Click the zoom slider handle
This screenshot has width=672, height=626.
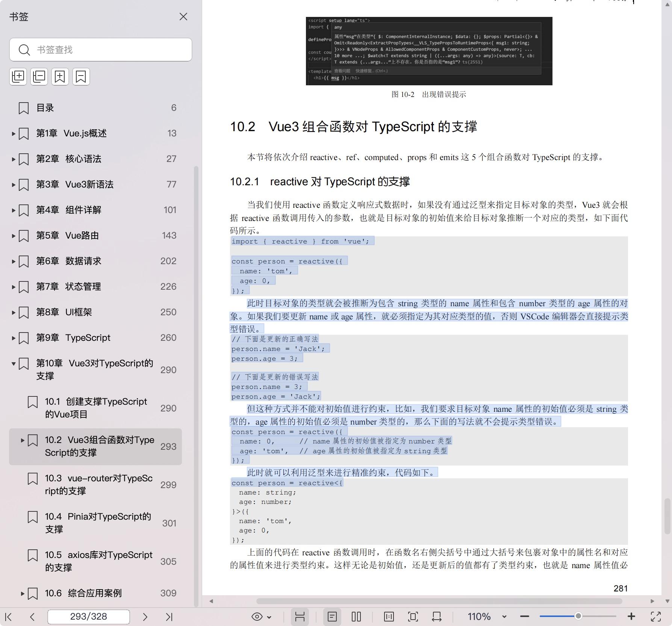(x=578, y=616)
